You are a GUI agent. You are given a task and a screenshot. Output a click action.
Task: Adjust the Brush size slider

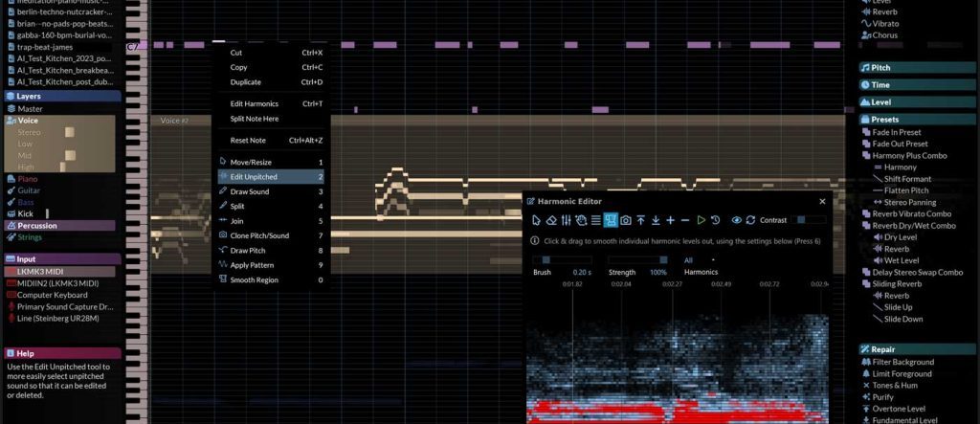tap(562, 260)
